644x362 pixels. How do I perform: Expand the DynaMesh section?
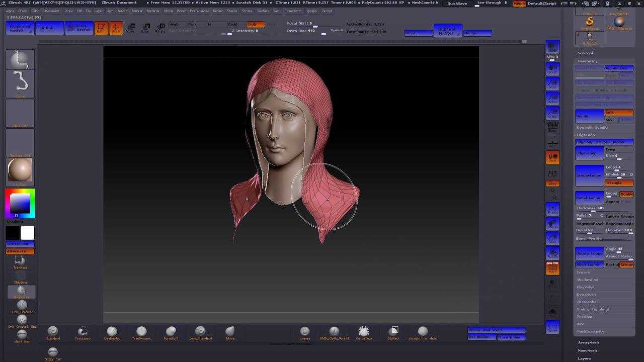pyautogui.click(x=586, y=295)
